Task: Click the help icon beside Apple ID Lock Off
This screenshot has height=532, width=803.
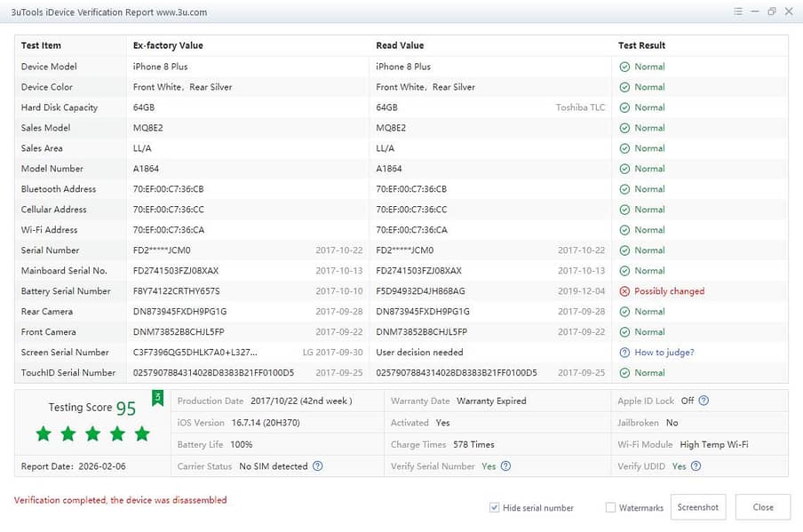Action: (x=704, y=401)
